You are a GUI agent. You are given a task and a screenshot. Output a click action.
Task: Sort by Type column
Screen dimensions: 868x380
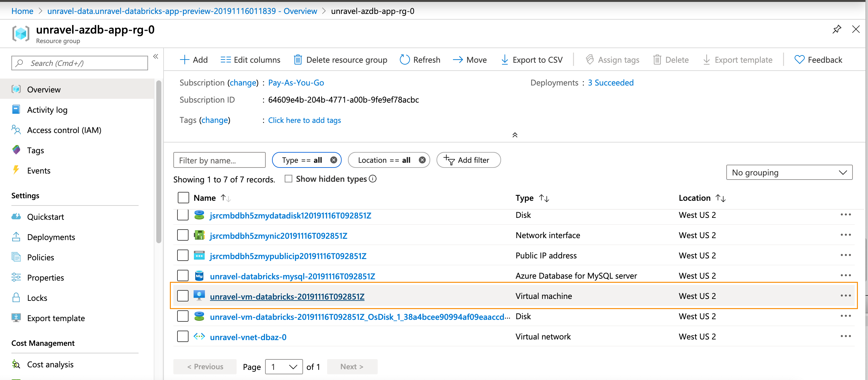coord(532,198)
